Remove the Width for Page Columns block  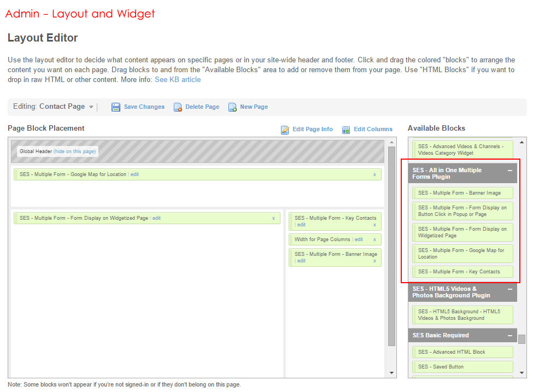[374, 239]
